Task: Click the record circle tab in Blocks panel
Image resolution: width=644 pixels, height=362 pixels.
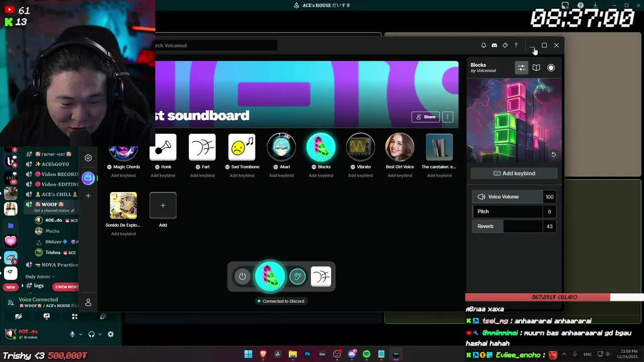Action: tap(551, 67)
